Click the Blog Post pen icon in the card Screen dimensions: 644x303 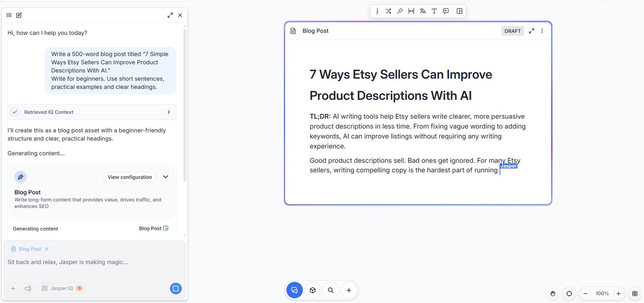pyautogui.click(x=21, y=177)
